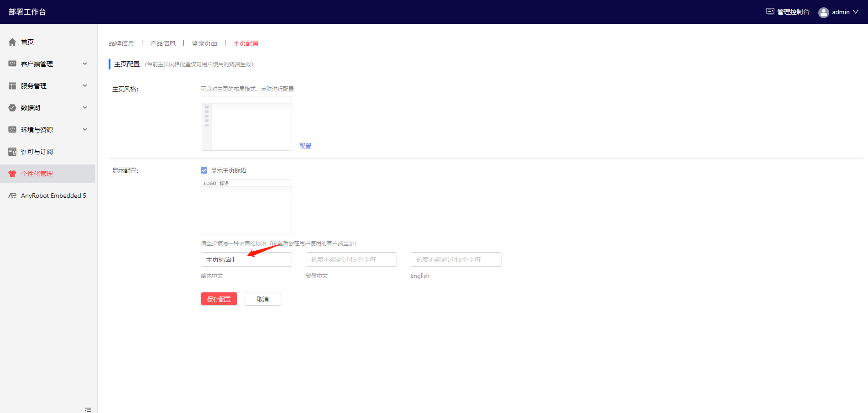868x413 pixels.
Task: Click the admin username text
Action: pyautogui.click(x=841, y=12)
